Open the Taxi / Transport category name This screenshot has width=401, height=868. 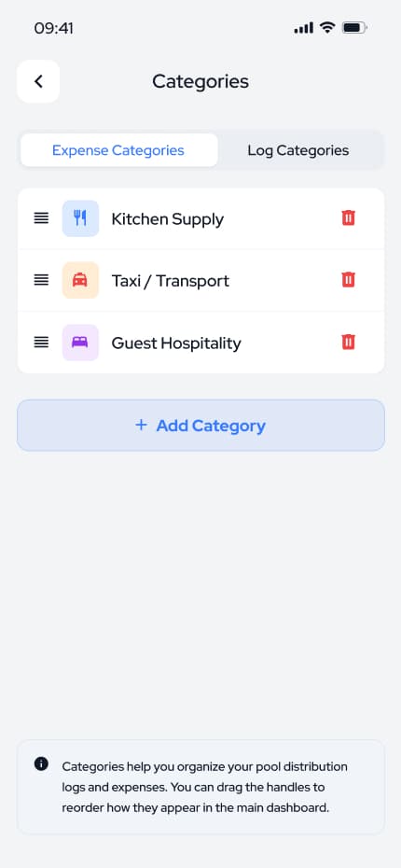point(171,281)
